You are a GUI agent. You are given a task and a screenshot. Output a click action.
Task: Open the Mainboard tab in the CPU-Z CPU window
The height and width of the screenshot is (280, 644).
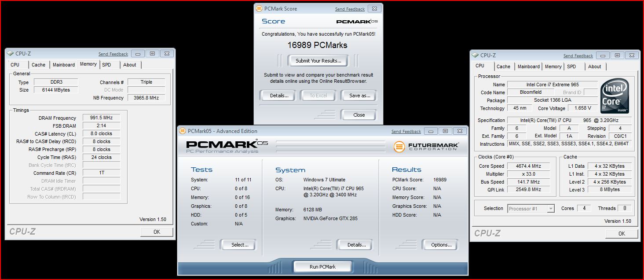click(529, 66)
